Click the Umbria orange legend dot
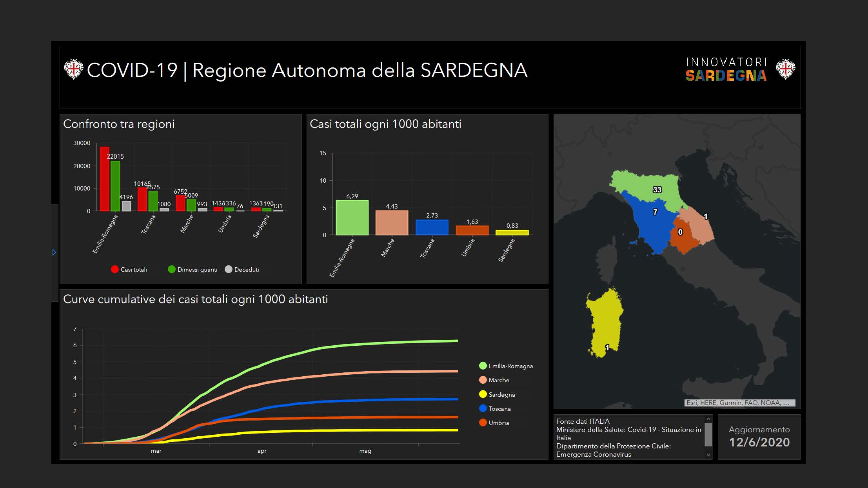Viewport: 868px width, 488px height. [483, 423]
